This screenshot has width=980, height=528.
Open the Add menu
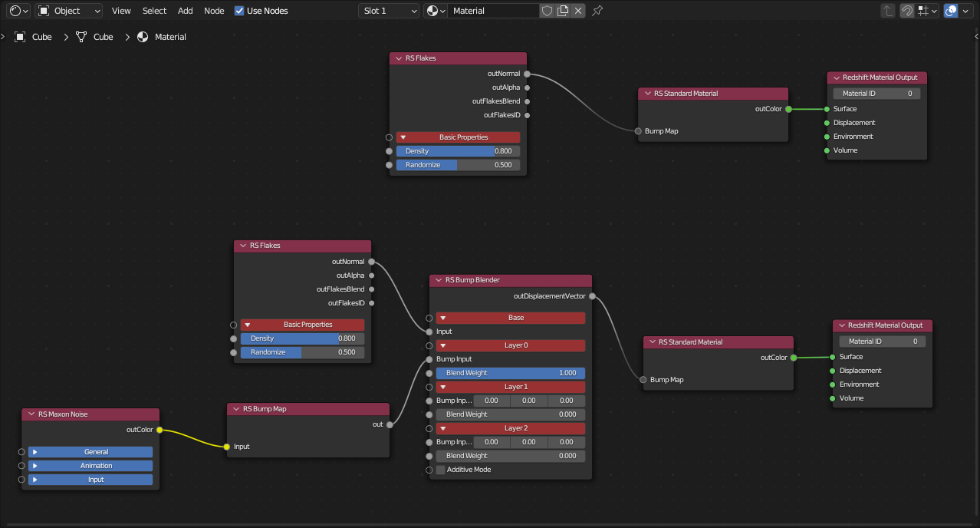[186, 11]
